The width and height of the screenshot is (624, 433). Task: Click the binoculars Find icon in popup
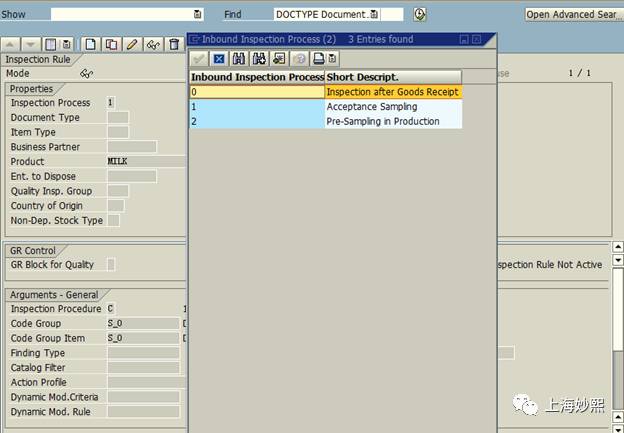point(239,59)
